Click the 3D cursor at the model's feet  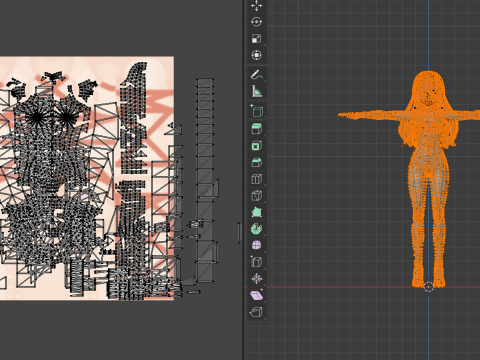(x=429, y=287)
